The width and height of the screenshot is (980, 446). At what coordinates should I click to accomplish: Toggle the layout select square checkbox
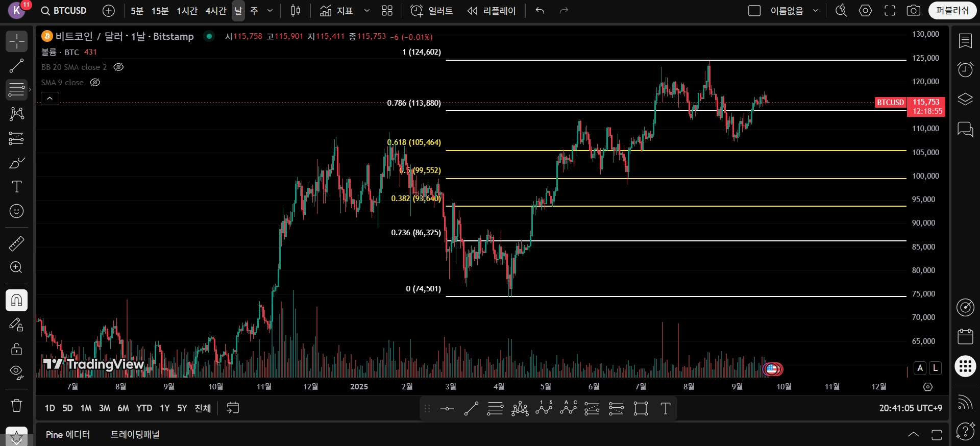click(x=754, y=11)
